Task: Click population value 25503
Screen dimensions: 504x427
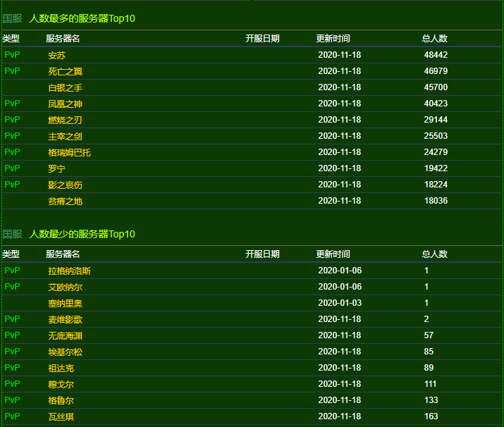Action: coord(436,136)
